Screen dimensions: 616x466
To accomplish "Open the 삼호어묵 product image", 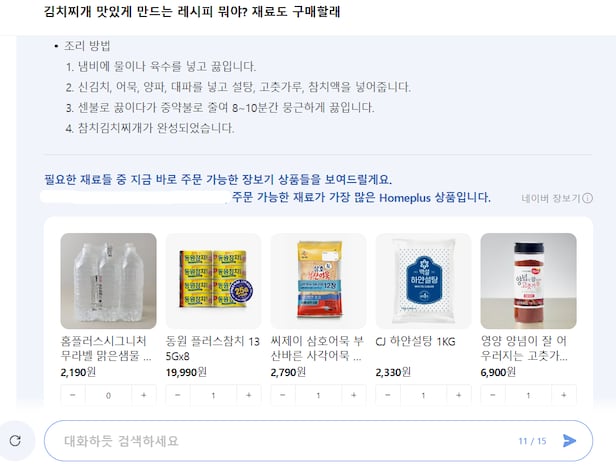I will [318, 281].
